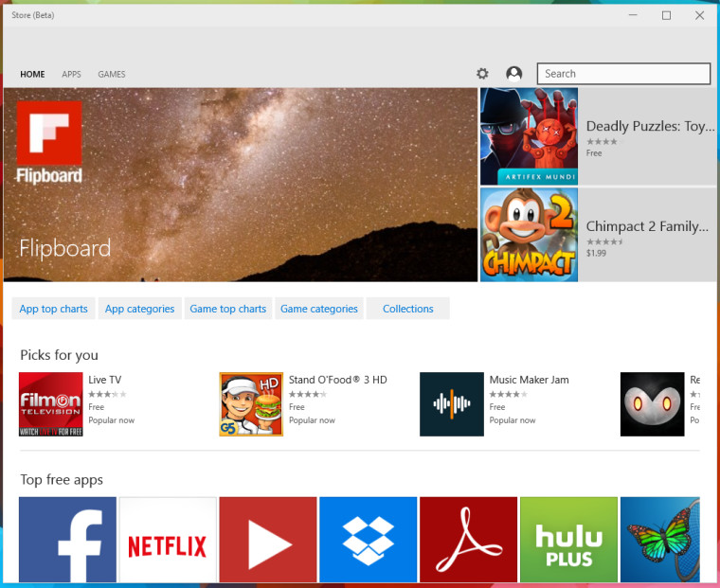Click the Picks for you heading

tap(60, 355)
